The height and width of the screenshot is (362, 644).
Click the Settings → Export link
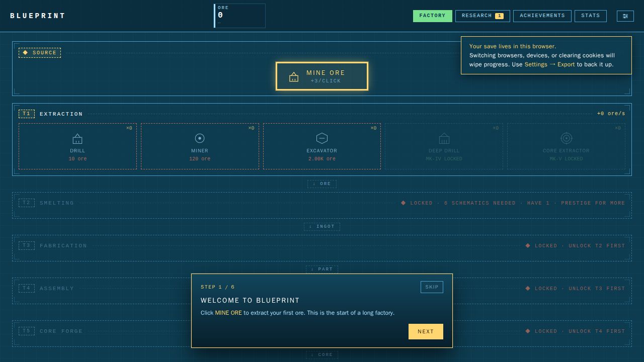549,64
